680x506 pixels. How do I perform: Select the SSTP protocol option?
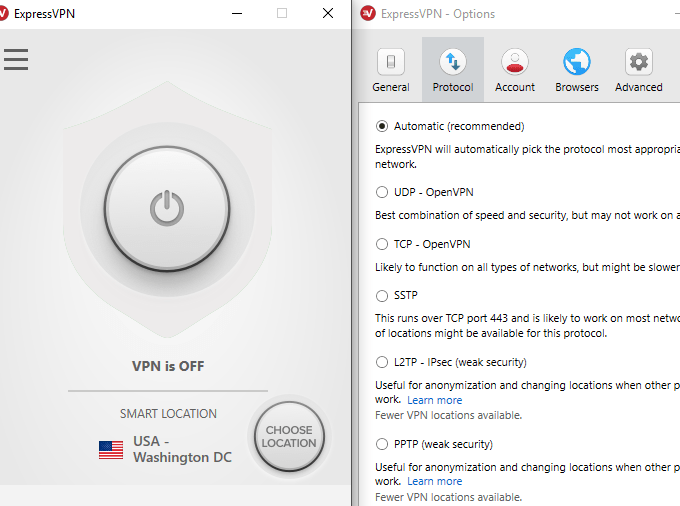point(382,296)
